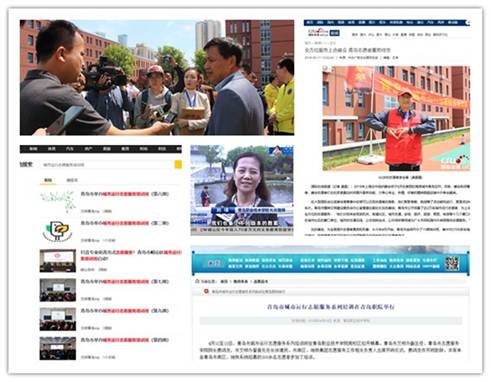
Task: Click the photo of volunteer in red vest
Action: point(396,118)
